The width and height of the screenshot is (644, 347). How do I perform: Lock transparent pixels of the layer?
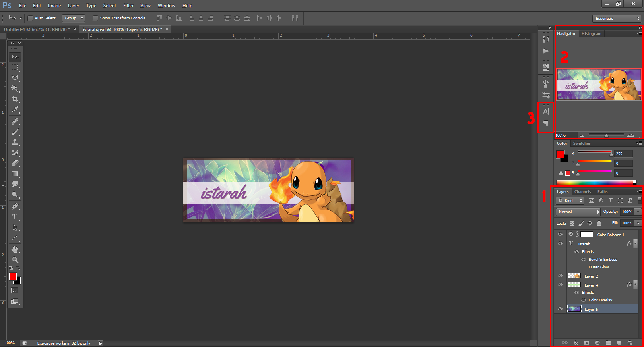coord(572,223)
